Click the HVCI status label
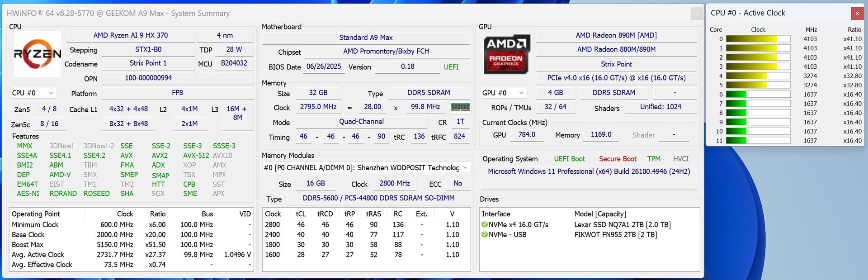This screenshot has height=280, width=868. click(x=681, y=159)
